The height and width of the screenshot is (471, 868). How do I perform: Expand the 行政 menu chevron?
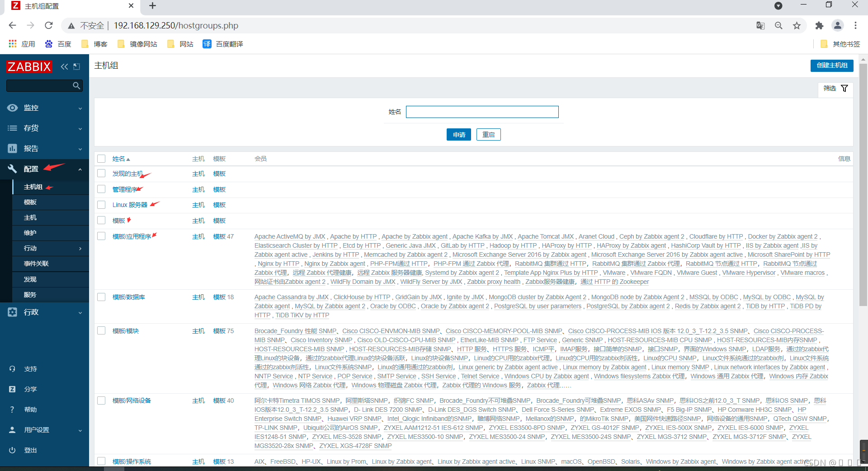click(80, 312)
